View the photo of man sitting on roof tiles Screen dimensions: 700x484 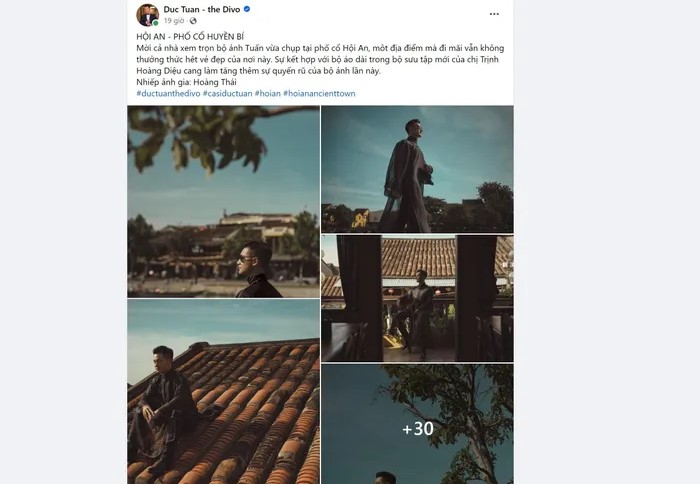click(223, 391)
